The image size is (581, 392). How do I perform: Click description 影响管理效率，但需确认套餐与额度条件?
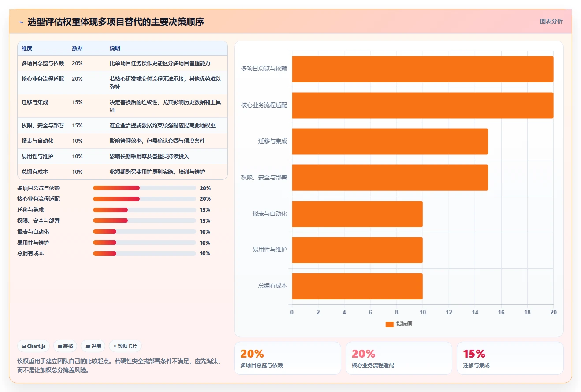tap(157, 141)
